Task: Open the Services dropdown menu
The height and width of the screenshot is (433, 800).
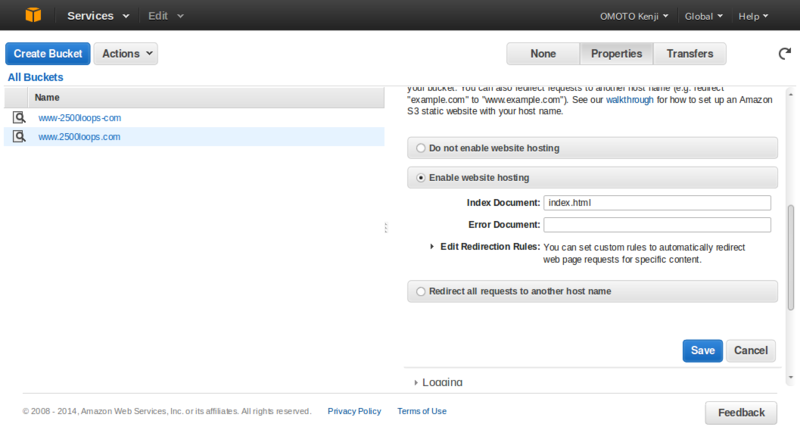Action: tap(98, 16)
